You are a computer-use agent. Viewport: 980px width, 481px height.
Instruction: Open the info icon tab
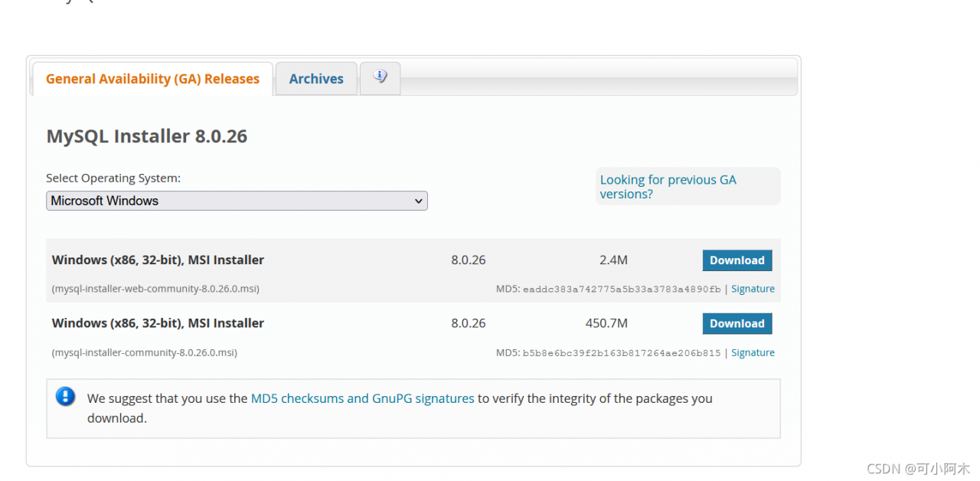tap(380, 78)
